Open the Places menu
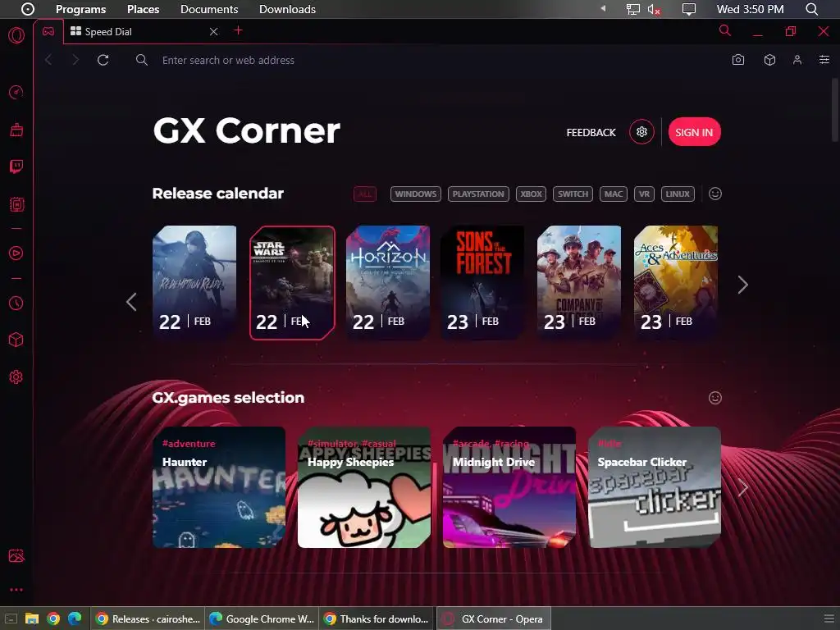840x630 pixels. [x=143, y=9]
